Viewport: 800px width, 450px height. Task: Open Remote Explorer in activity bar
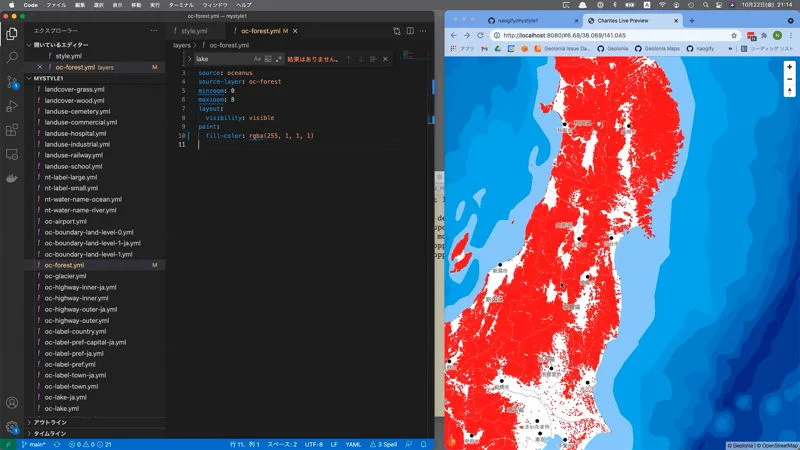tap(12, 154)
